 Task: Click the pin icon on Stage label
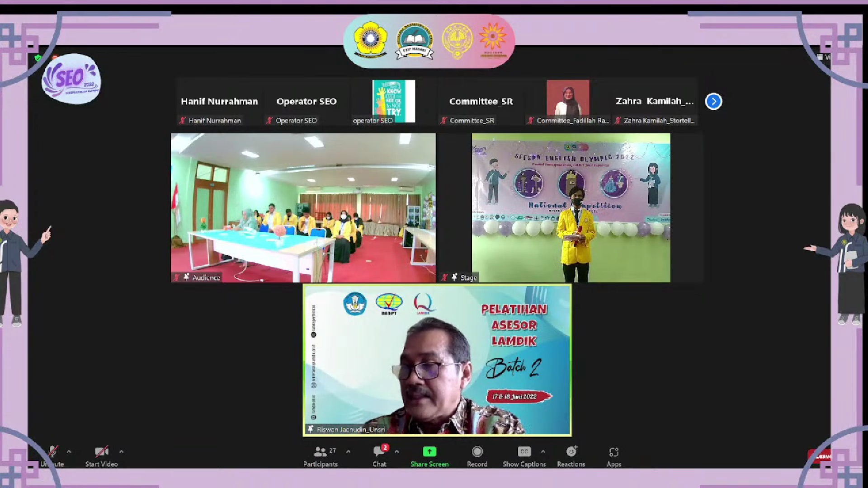click(455, 277)
